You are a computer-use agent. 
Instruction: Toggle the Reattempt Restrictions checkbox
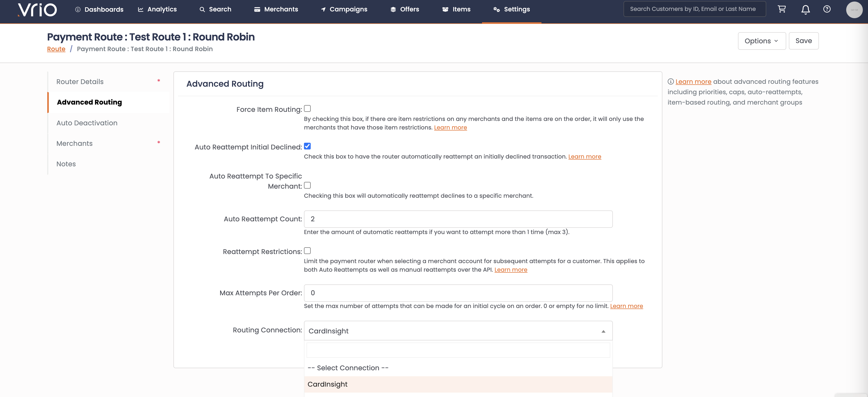pos(307,251)
